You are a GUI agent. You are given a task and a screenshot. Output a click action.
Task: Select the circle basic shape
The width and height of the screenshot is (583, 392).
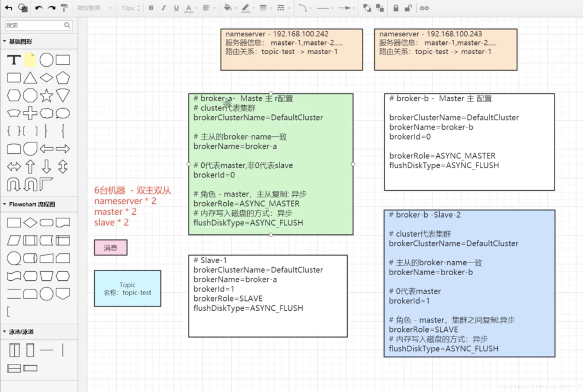click(x=46, y=60)
